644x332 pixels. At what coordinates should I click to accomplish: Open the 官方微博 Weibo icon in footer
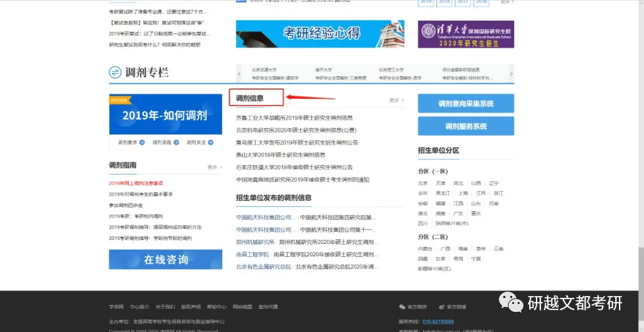point(441,307)
